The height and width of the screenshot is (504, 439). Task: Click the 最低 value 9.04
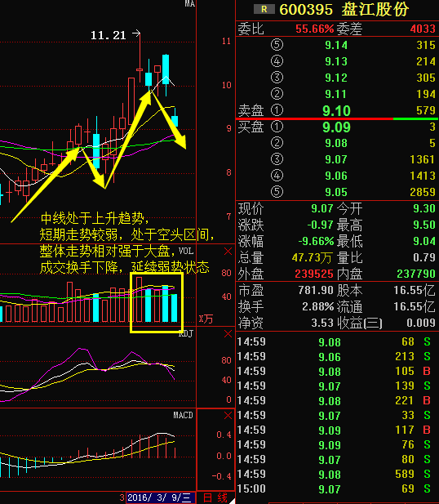pos(424,242)
